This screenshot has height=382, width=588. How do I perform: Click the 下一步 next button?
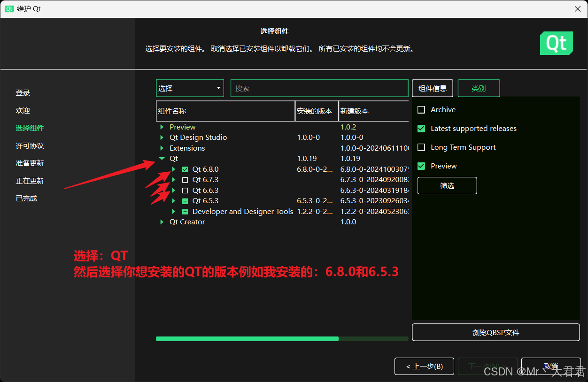pos(487,367)
